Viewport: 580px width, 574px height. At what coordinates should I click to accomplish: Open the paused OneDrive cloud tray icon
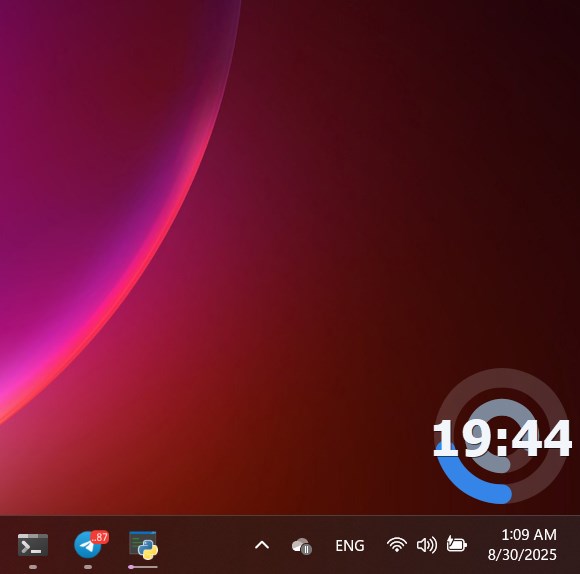click(x=301, y=546)
